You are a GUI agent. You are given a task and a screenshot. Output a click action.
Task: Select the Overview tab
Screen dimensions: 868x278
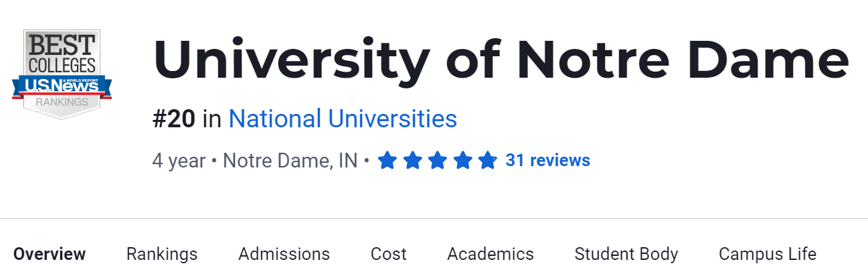click(x=50, y=255)
